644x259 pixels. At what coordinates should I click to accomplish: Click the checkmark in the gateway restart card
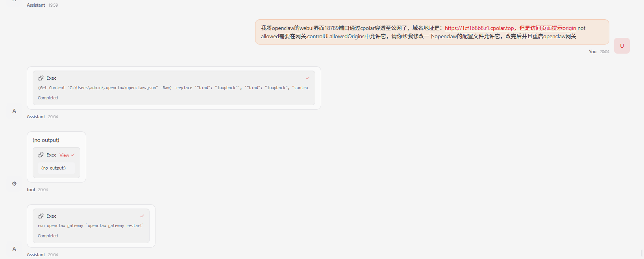click(x=142, y=216)
